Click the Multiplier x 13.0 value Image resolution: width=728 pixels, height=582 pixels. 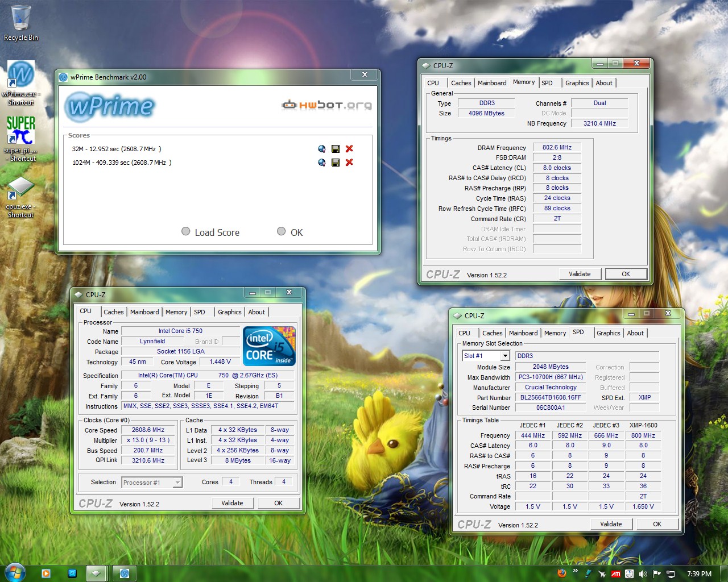tap(148, 440)
